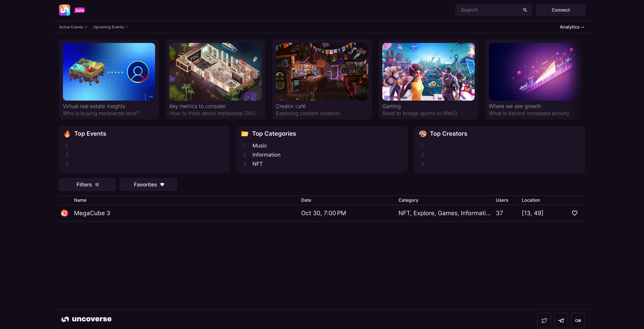Viewport: 644px width, 329px height.
Task: Open the MegaCube 3 event name
Action: [92, 213]
